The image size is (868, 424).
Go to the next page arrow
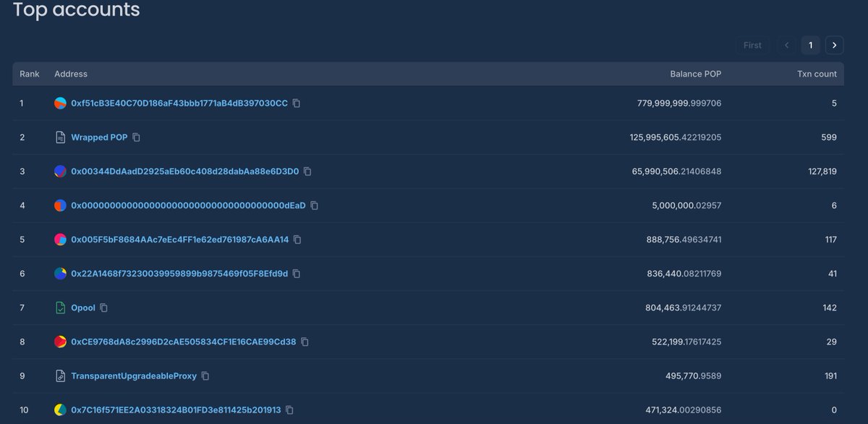[x=834, y=45]
